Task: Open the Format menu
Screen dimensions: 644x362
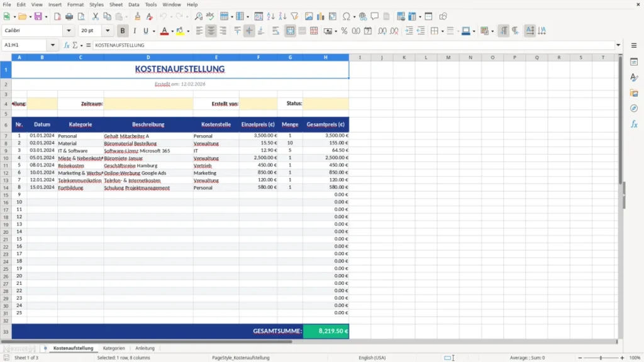Action: click(x=75, y=4)
